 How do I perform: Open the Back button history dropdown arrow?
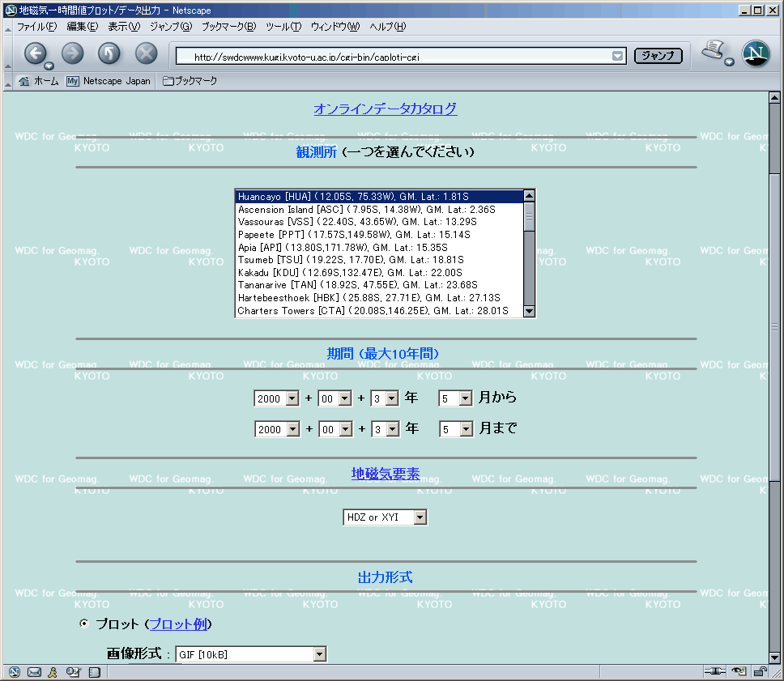(49, 66)
